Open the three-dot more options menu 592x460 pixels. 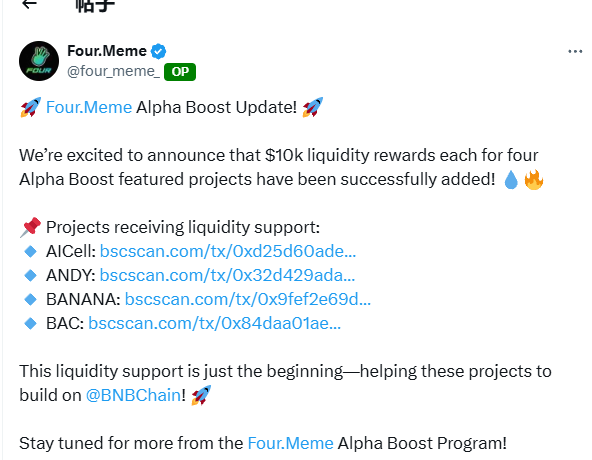click(575, 51)
